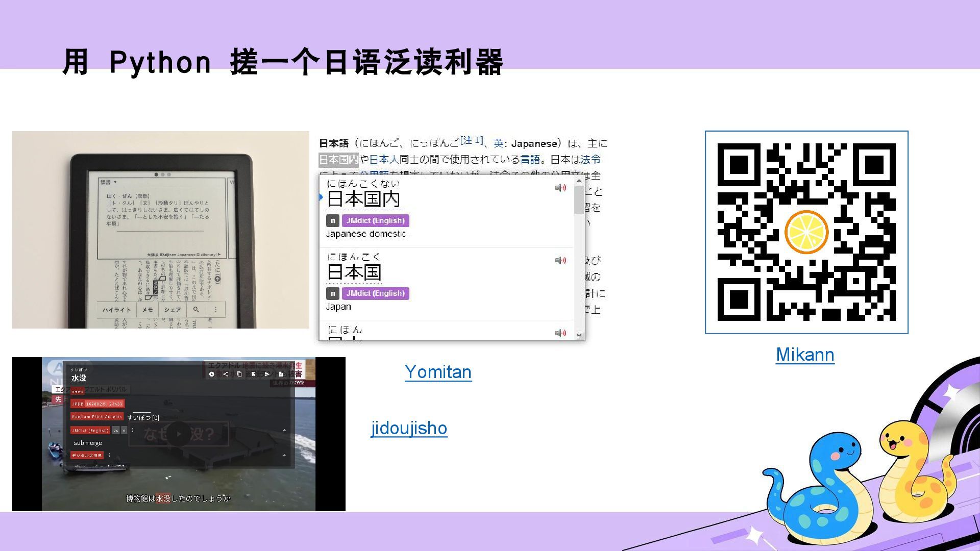
Task: Click the Yomitan hyperlink
Action: pos(437,372)
